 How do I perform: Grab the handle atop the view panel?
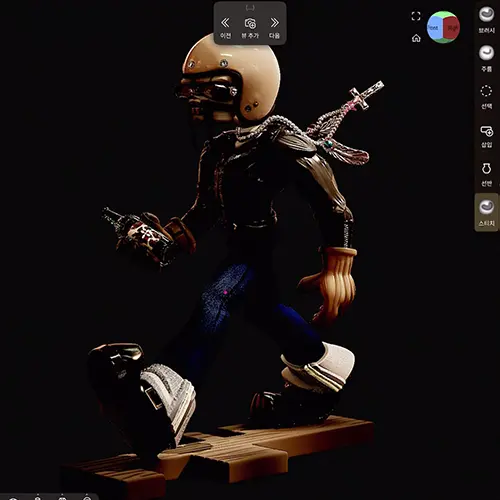click(x=250, y=7)
